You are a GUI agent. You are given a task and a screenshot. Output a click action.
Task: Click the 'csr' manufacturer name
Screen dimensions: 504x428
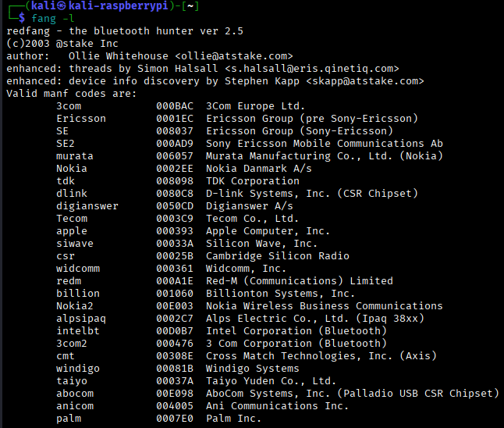[66, 256]
